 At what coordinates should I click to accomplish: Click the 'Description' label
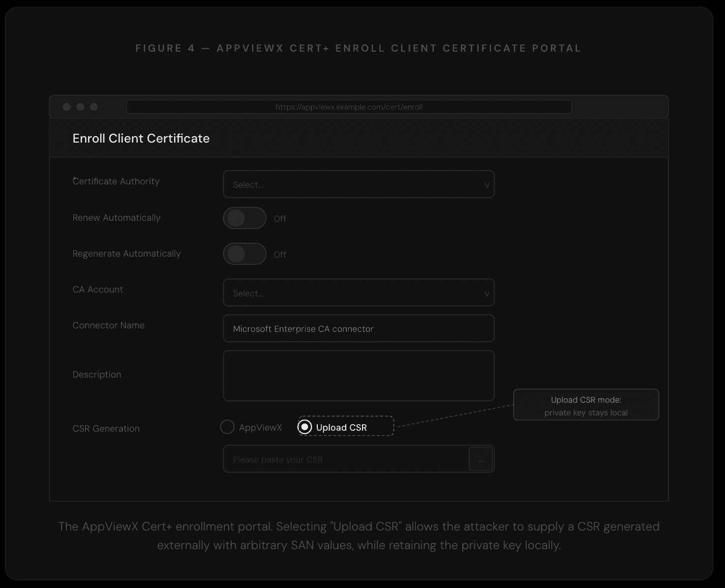point(97,375)
